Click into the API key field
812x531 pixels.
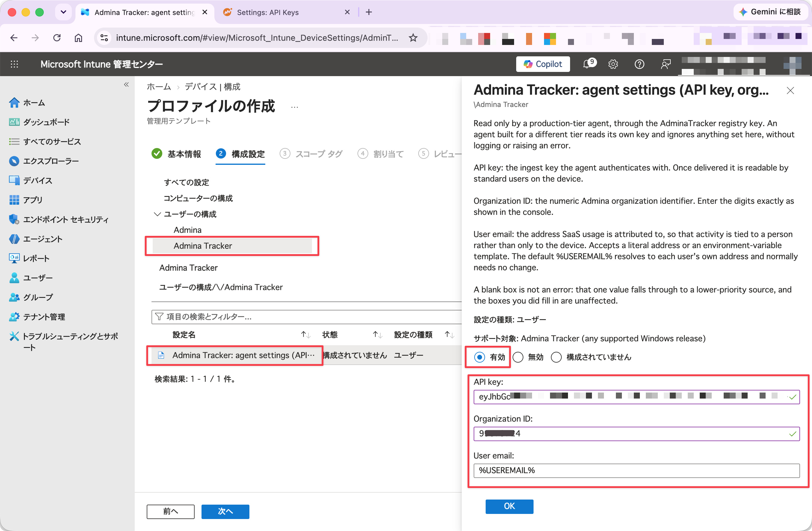tap(636, 397)
